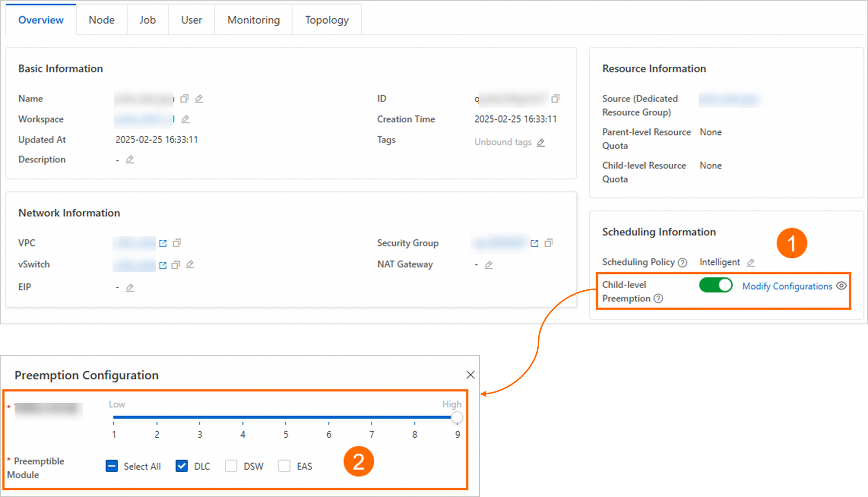
Task: Open vSwitch external link icon
Action: [163, 265]
